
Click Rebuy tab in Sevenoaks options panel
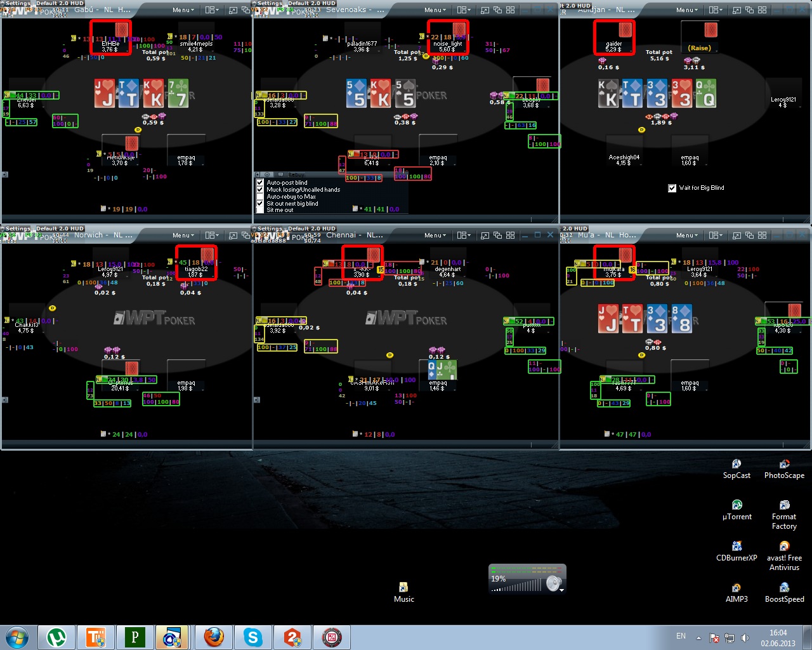point(296,175)
